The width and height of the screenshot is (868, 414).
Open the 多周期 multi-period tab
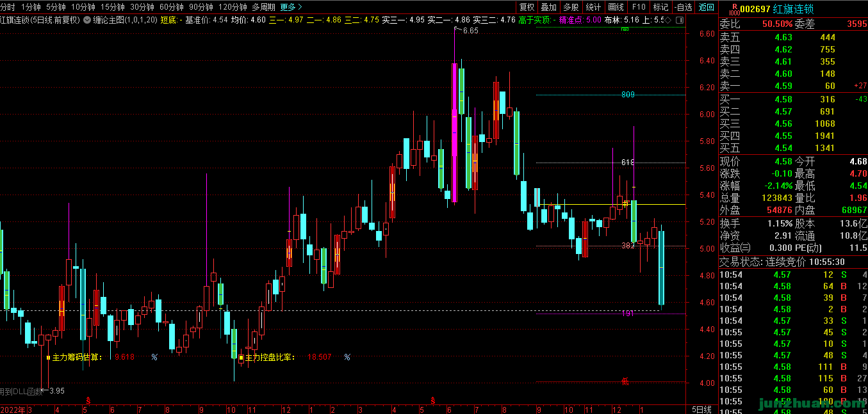[x=263, y=7]
